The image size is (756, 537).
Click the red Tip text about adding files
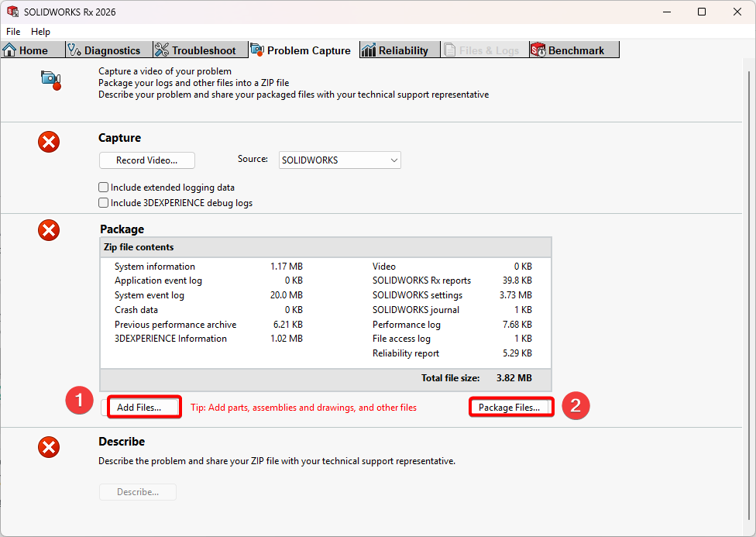[304, 408]
